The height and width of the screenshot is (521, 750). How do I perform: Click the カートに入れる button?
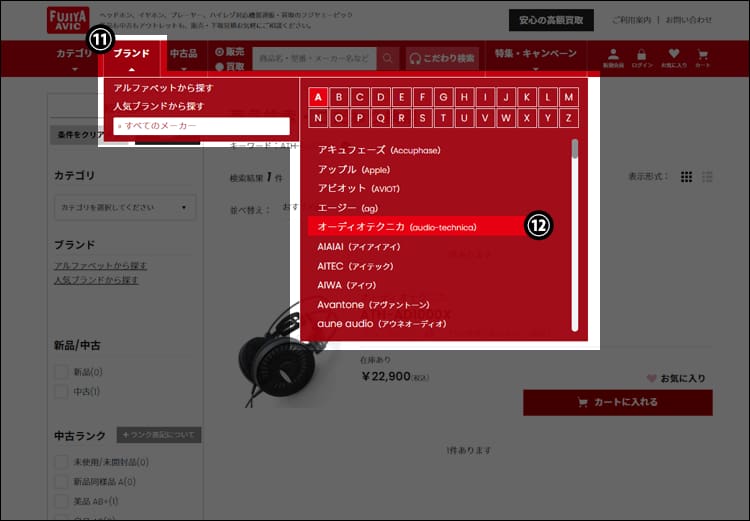pyautogui.click(x=618, y=402)
